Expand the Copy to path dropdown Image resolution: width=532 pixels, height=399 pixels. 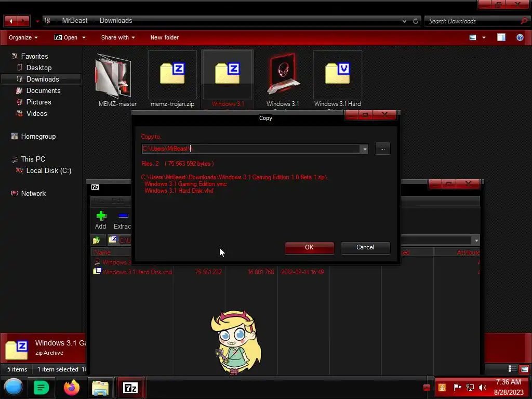tap(364, 149)
